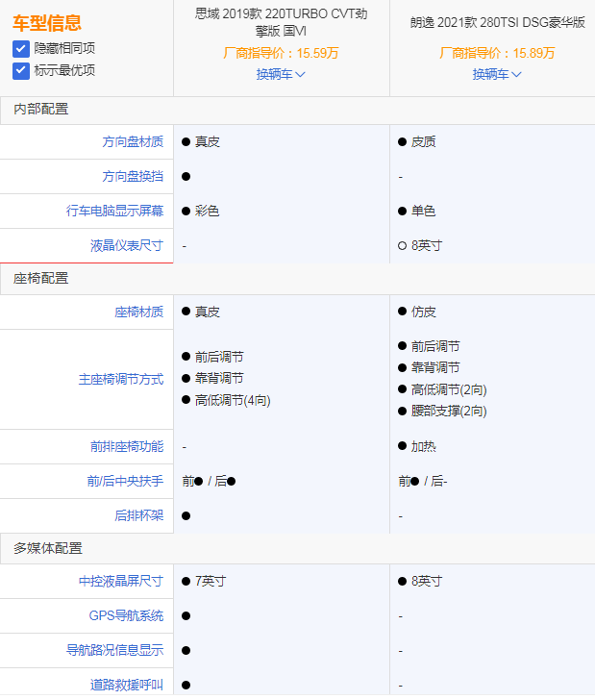Open 换辆车 dropdown for 朗逸 2021款
The image size is (595, 700).
click(x=497, y=74)
